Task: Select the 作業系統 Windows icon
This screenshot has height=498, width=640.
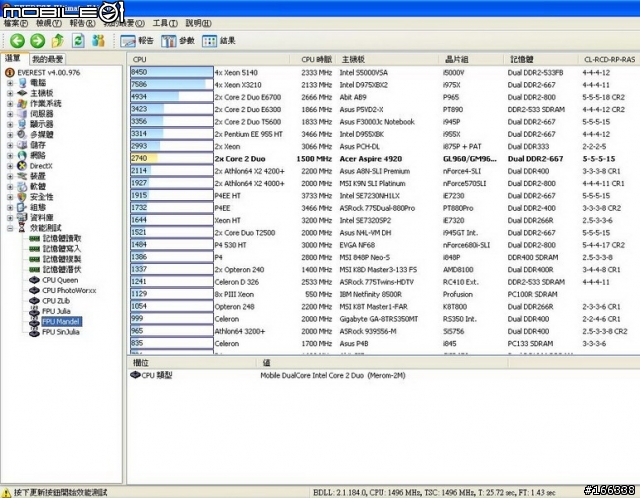Action: point(22,104)
